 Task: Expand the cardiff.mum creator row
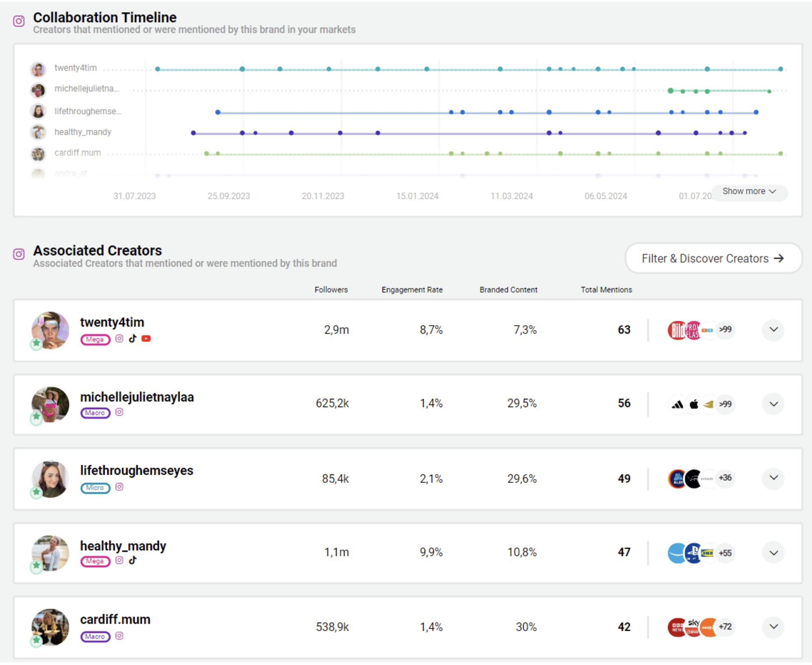773,626
